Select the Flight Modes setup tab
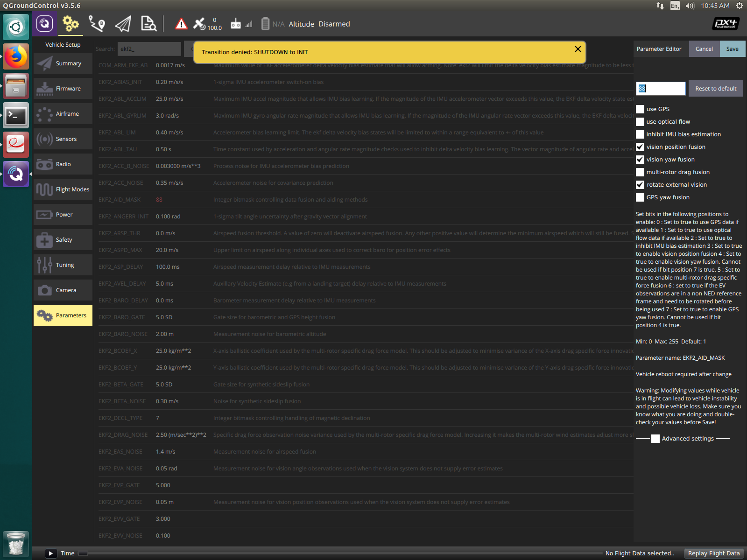 tap(63, 189)
